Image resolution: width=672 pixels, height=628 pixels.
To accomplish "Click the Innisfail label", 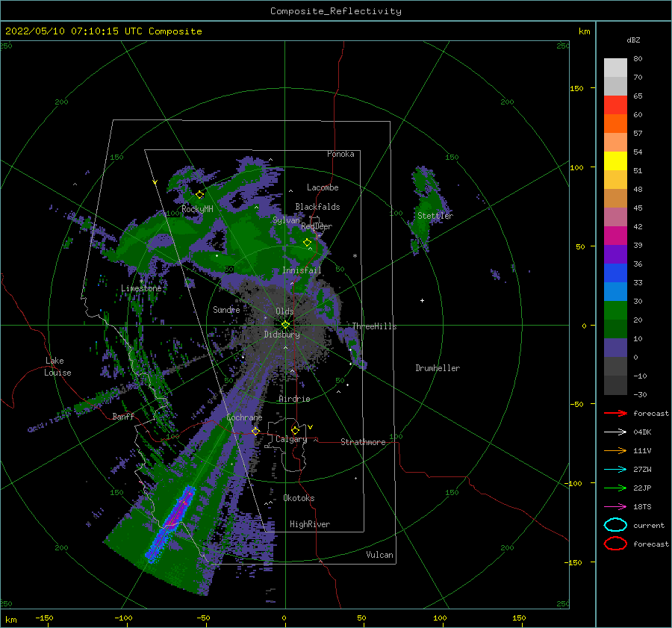I will click(302, 270).
